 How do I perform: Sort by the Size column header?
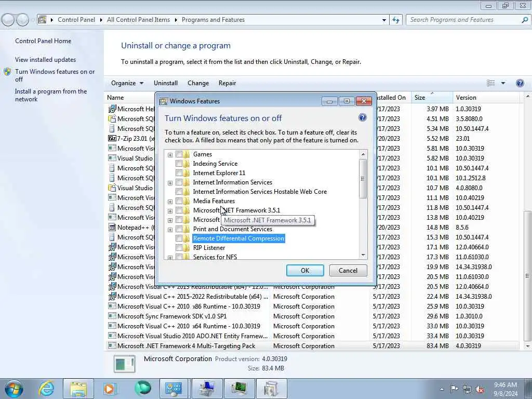coord(432,97)
